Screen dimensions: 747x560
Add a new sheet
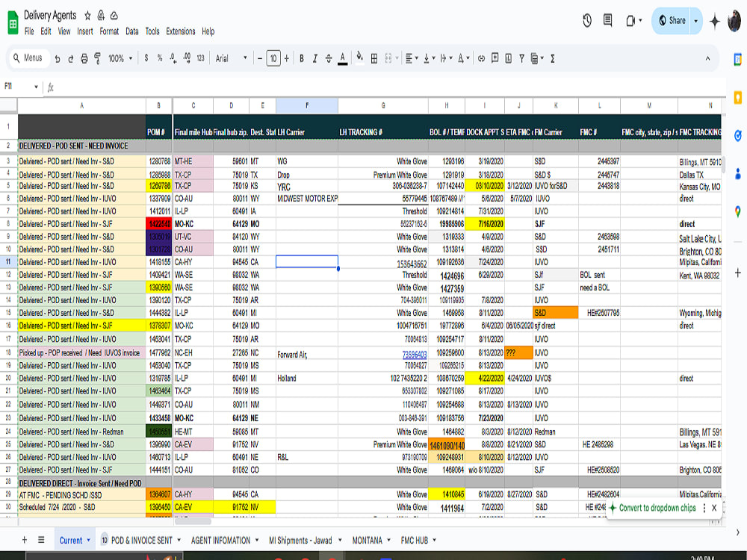[25, 540]
